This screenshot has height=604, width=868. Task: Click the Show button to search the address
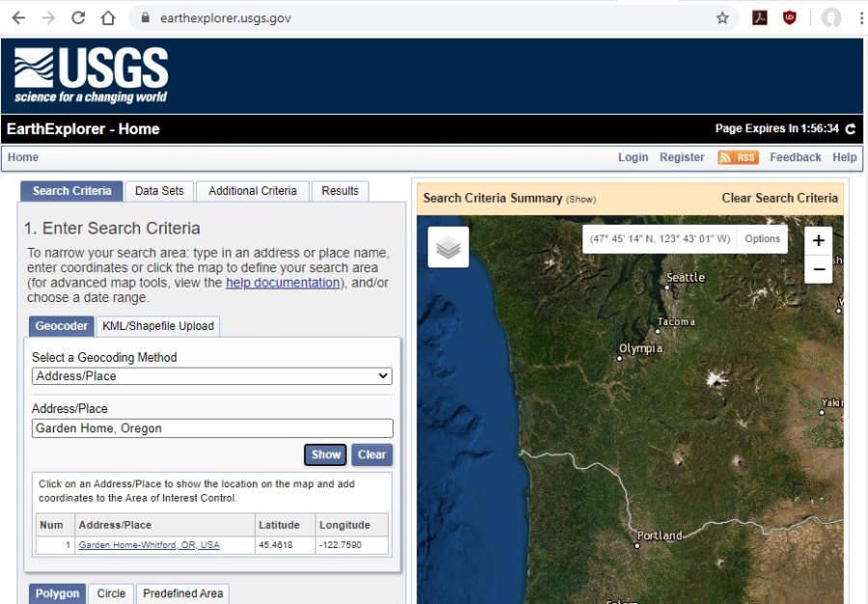[x=325, y=454]
